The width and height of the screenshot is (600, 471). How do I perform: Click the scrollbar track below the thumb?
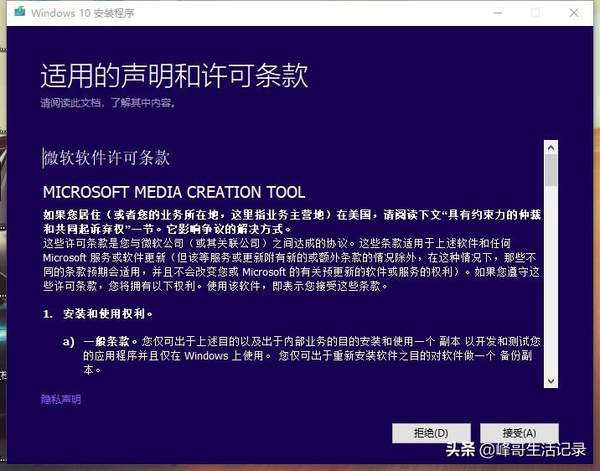[551, 280]
